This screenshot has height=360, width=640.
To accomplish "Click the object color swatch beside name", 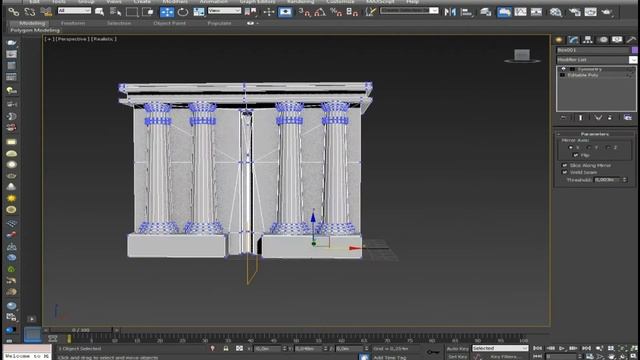I will click(x=634, y=50).
